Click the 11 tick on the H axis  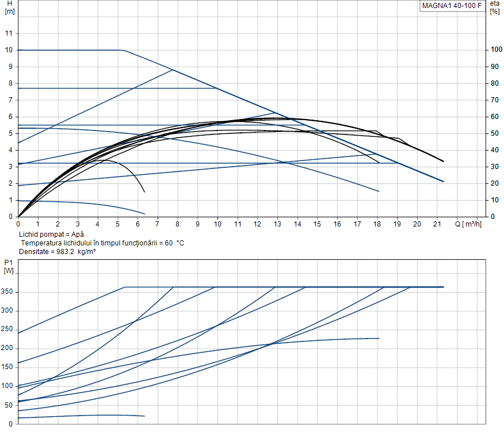pyautogui.click(x=9, y=33)
